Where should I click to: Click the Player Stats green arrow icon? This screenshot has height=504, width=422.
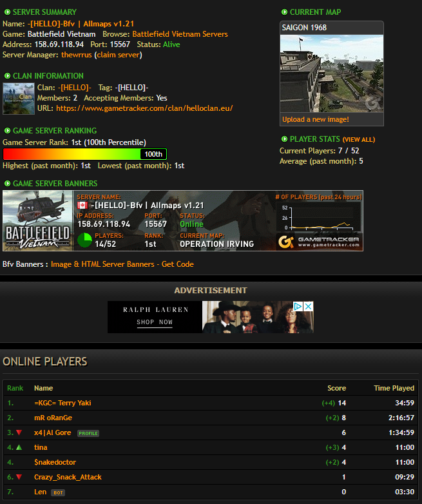pyautogui.click(x=284, y=139)
